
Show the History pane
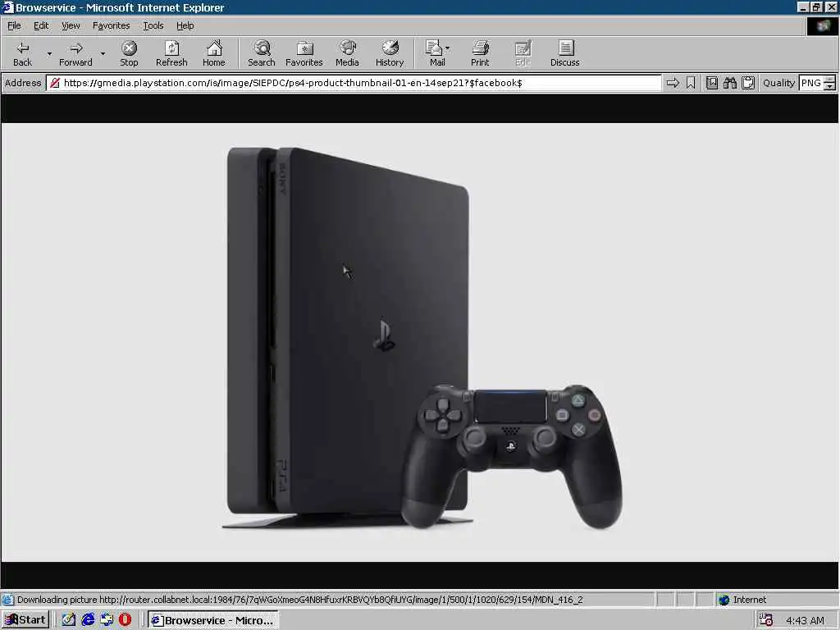click(x=390, y=53)
